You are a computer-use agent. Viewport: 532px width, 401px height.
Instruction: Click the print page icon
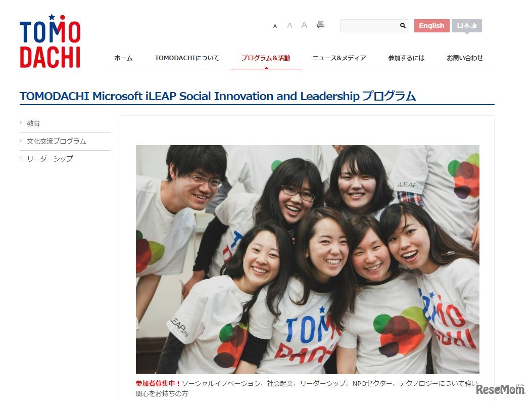(320, 25)
